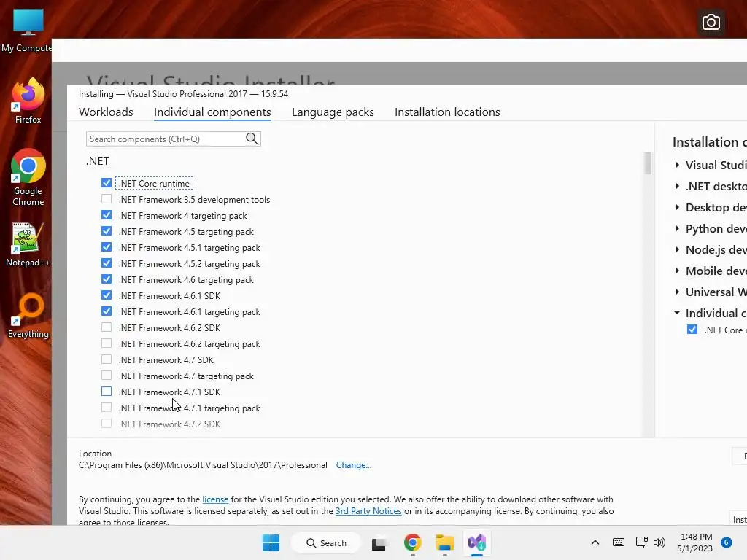Open 3rd Party Notices link
Image resolution: width=747 pixels, height=560 pixels.
(368, 511)
